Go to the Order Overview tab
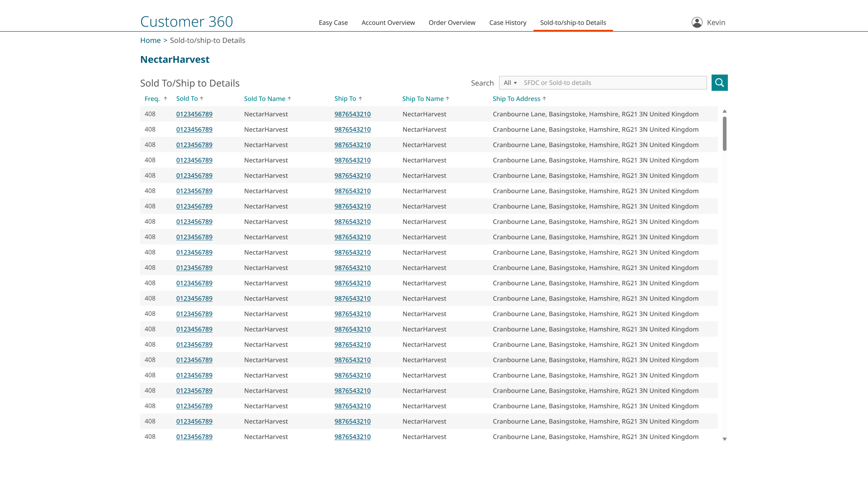The image size is (868, 488). pos(452,23)
